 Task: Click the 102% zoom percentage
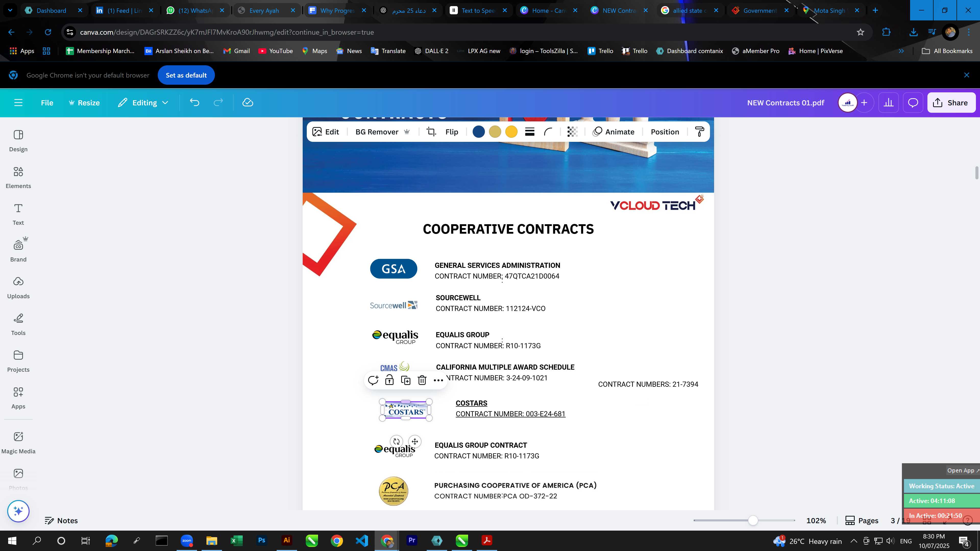pos(816,521)
